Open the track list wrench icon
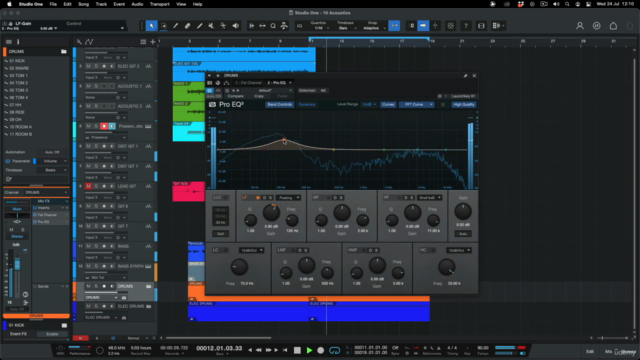This screenshot has width=640, height=360. pos(79,42)
